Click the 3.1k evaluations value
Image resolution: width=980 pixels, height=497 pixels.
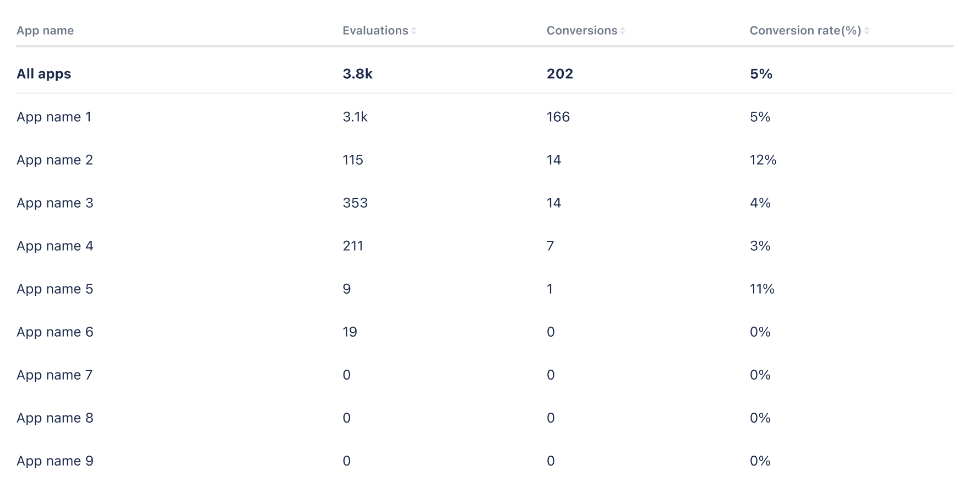[355, 117]
